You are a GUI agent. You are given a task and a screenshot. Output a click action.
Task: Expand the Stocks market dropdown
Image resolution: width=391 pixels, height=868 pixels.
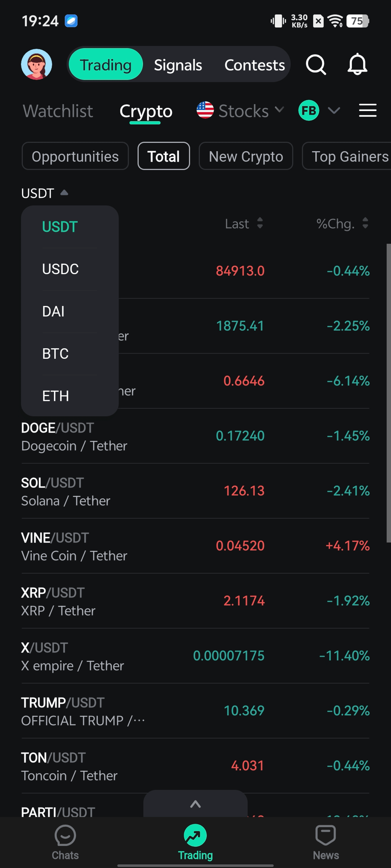[x=279, y=110]
